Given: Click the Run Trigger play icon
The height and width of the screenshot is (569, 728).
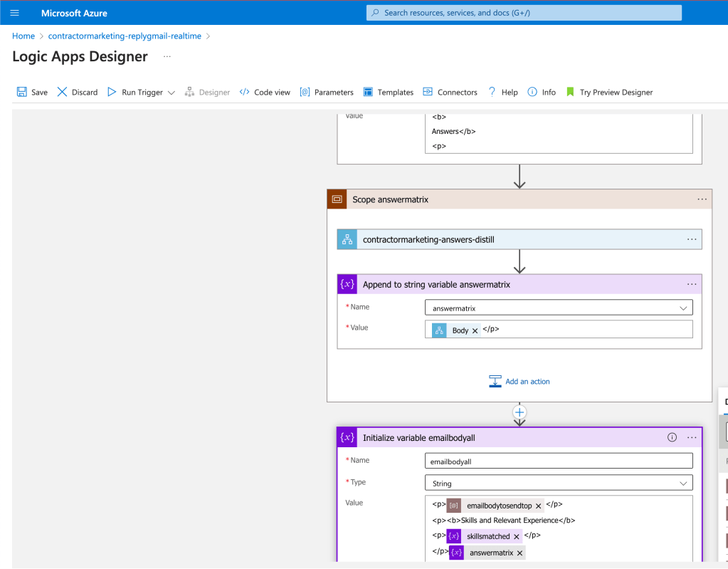Looking at the screenshot, I should [x=112, y=92].
